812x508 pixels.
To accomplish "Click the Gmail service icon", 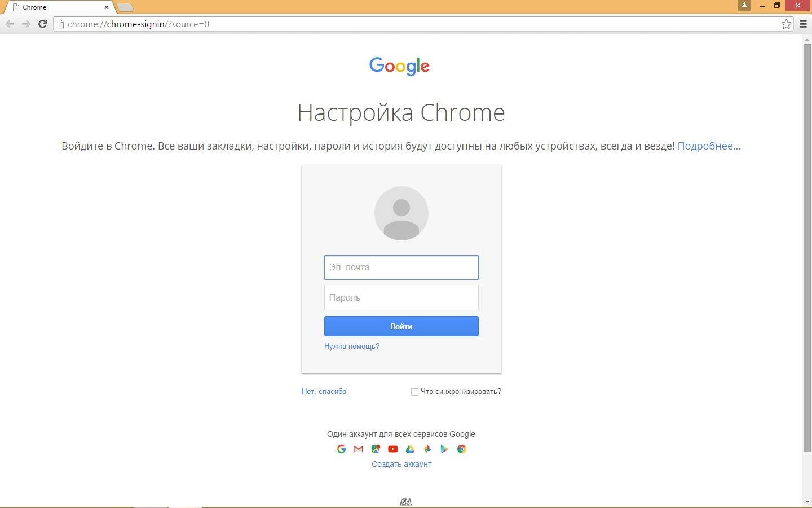I will 359,449.
